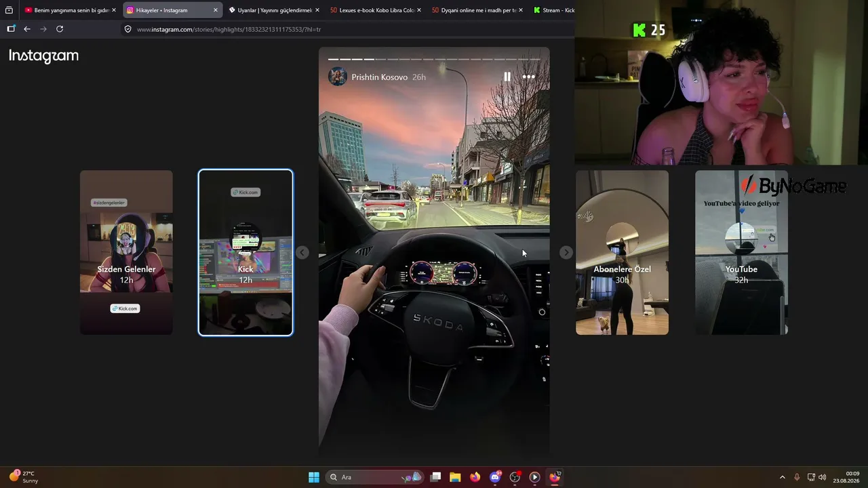
Task: Open the weather widget showing 27°C Sunny
Action: 24,477
